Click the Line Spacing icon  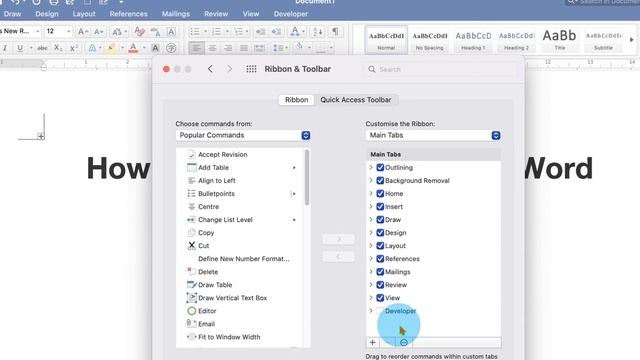[278, 48]
